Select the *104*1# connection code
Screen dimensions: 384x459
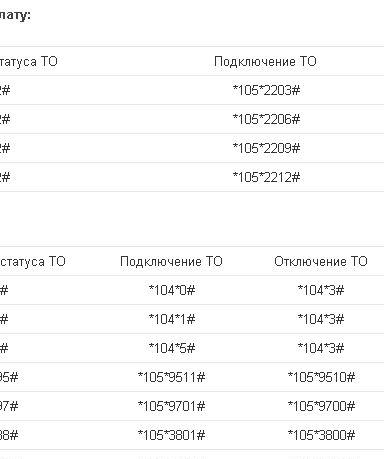click(x=172, y=319)
